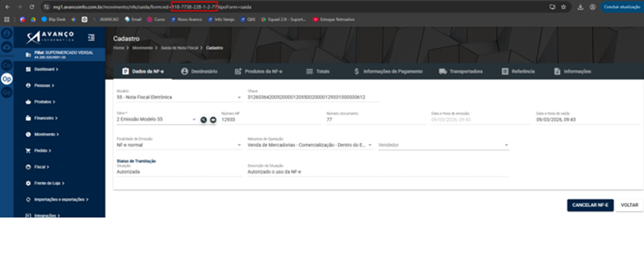Click the Home breadcrumb link

[x=119, y=48]
